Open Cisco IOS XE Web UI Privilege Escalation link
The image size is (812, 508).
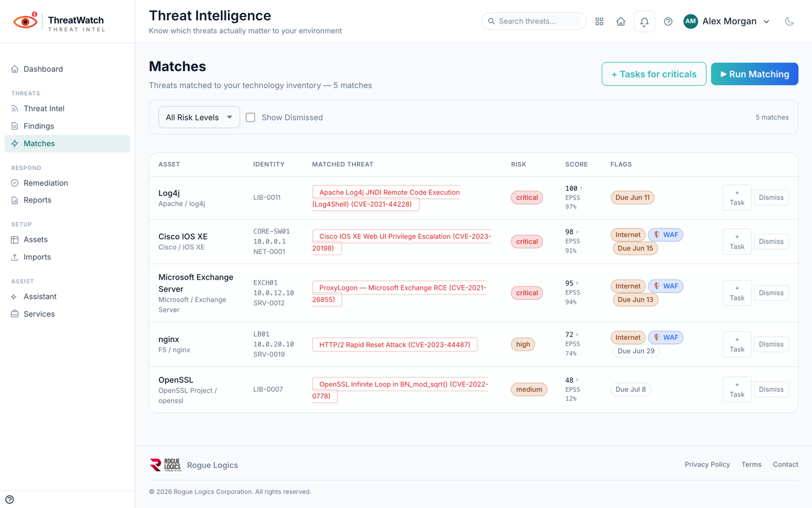[401, 242]
